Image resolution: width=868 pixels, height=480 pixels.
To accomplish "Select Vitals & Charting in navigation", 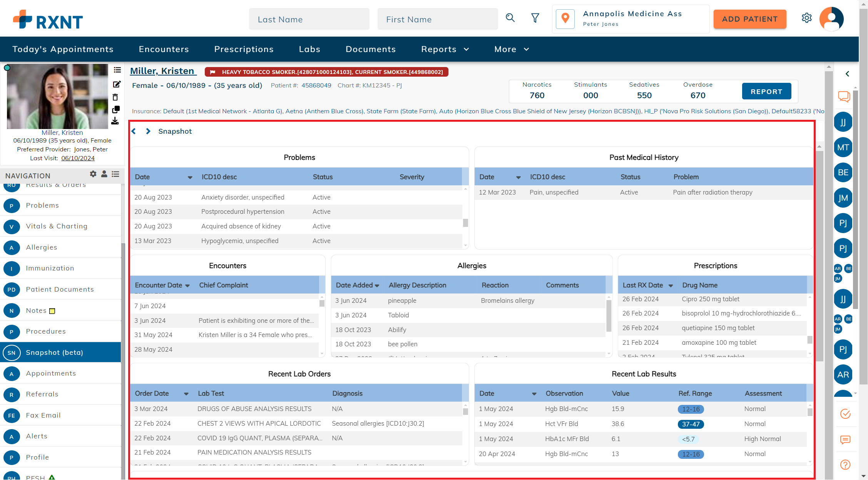I will 60,227.
